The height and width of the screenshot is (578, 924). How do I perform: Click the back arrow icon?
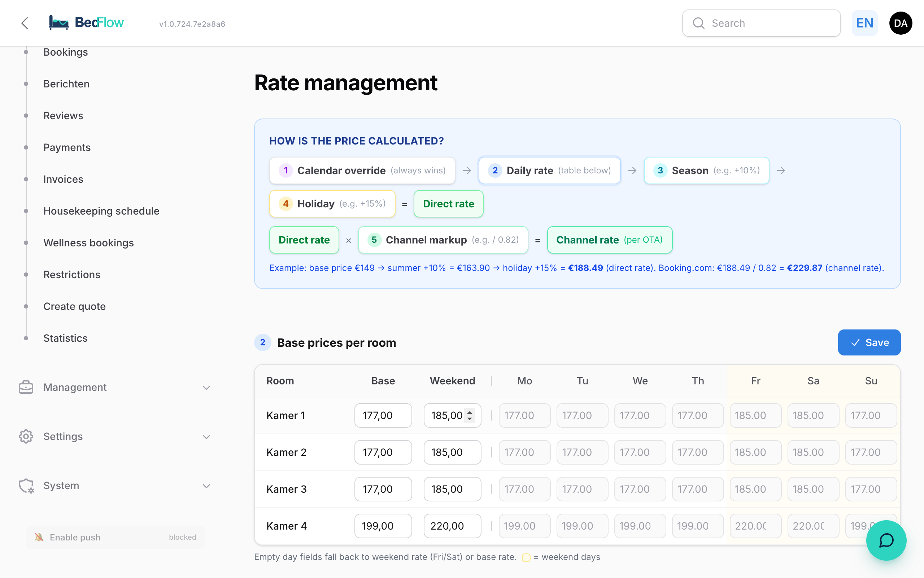25,23
